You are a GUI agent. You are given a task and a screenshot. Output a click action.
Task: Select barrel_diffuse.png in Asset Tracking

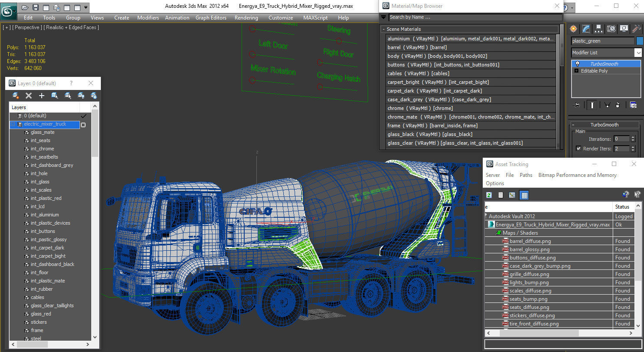click(x=530, y=241)
